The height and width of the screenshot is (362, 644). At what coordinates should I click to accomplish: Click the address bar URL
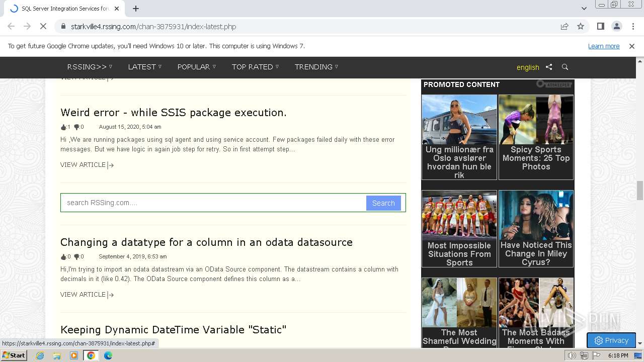click(153, 27)
